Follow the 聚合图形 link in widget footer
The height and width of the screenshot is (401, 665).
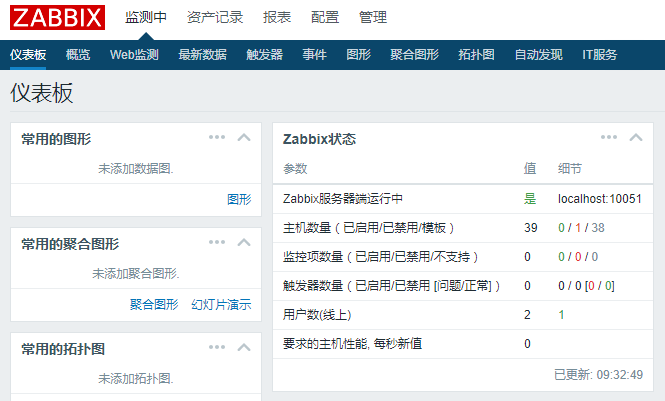(x=154, y=304)
